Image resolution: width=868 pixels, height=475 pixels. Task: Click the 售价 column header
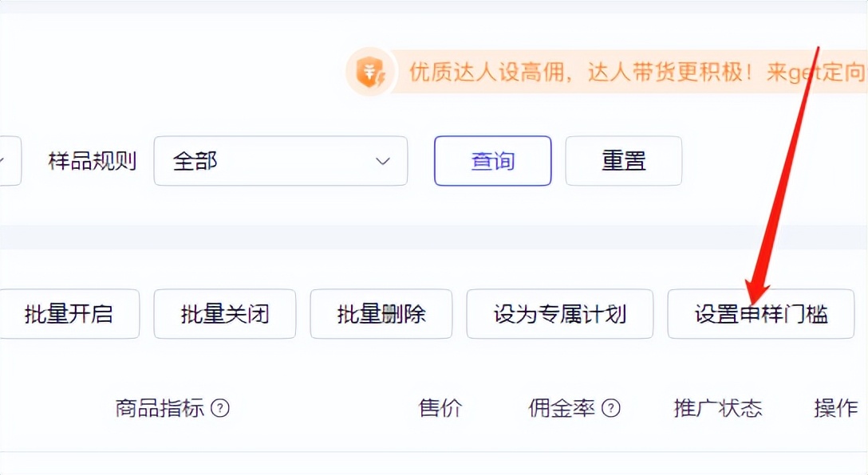(x=440, y=409)
